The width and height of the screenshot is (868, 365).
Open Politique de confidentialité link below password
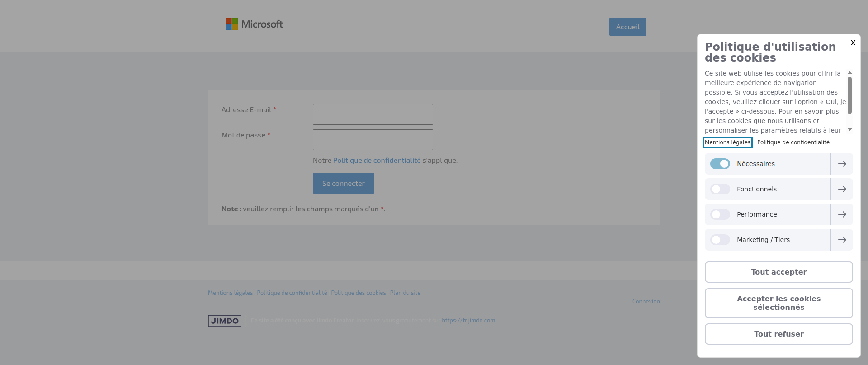(377, 161)
